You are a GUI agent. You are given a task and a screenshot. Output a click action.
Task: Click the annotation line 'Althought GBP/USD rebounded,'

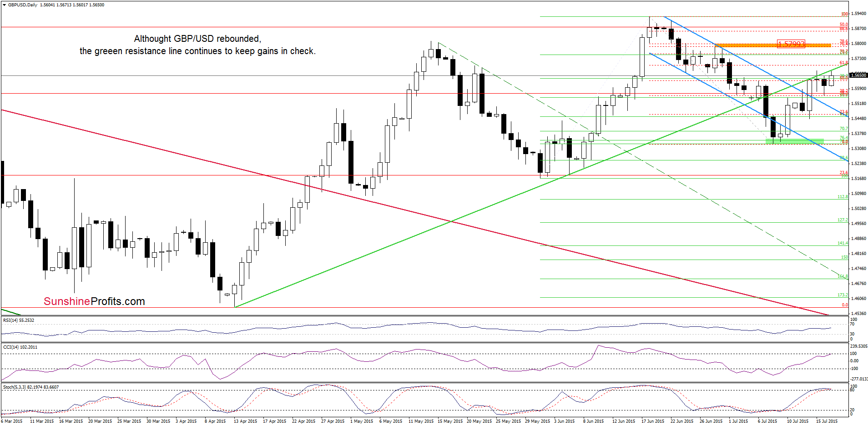(x=197, y=39)
